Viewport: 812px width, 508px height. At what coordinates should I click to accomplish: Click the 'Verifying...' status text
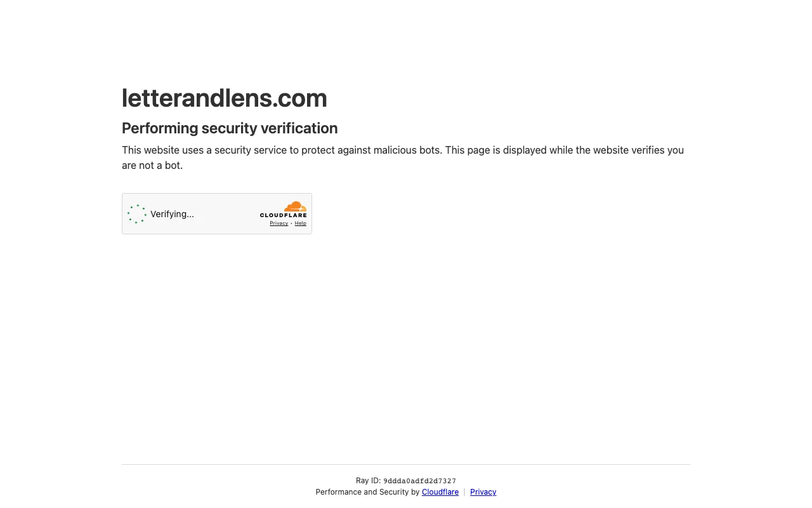click(173, 214)
